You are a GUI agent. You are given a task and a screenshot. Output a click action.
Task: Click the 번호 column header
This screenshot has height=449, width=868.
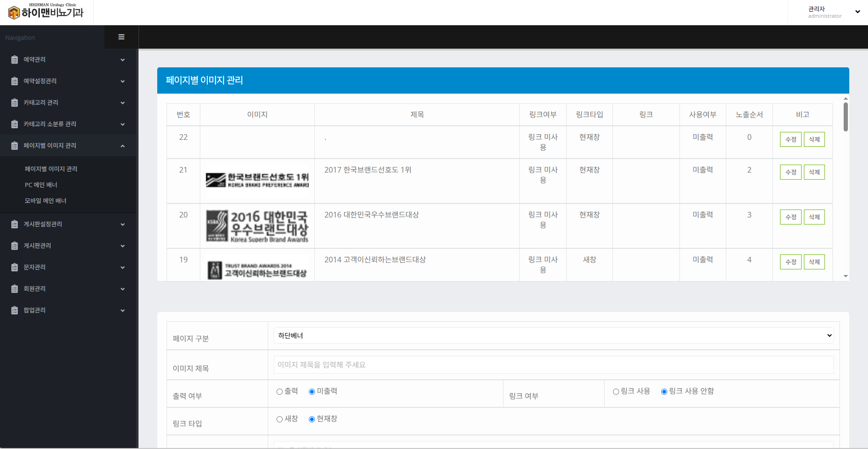183,115
